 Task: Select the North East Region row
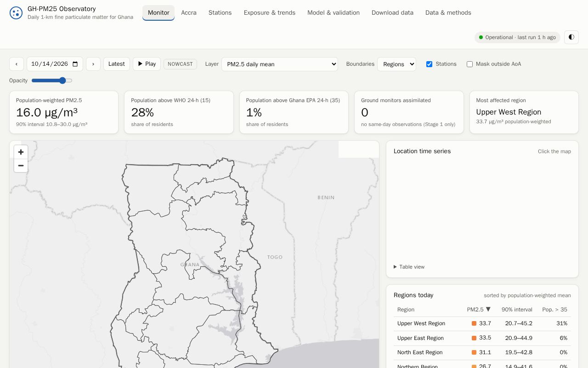click(x=482, y=352)
